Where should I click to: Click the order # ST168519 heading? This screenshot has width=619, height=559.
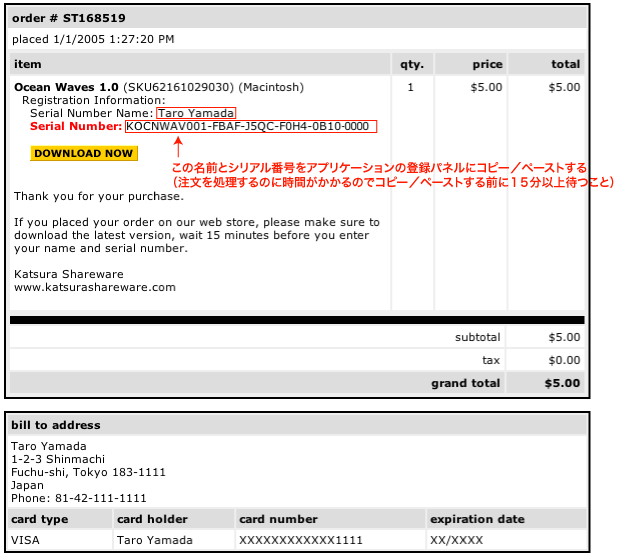(69, 18)
